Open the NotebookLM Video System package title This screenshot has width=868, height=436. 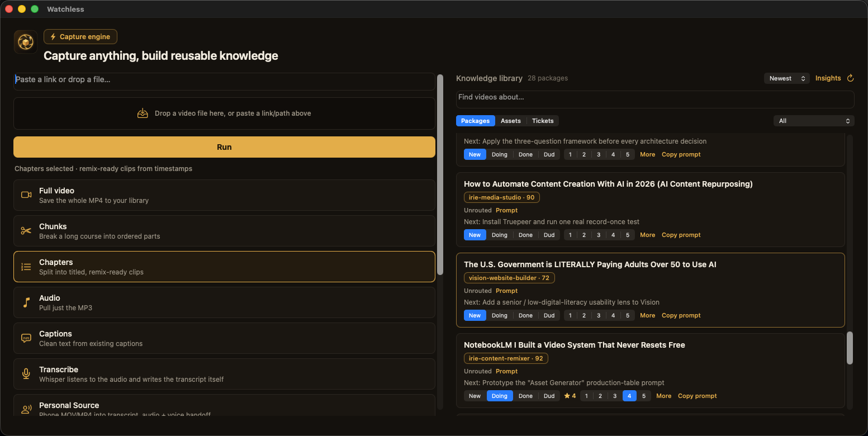click(575, 345)
